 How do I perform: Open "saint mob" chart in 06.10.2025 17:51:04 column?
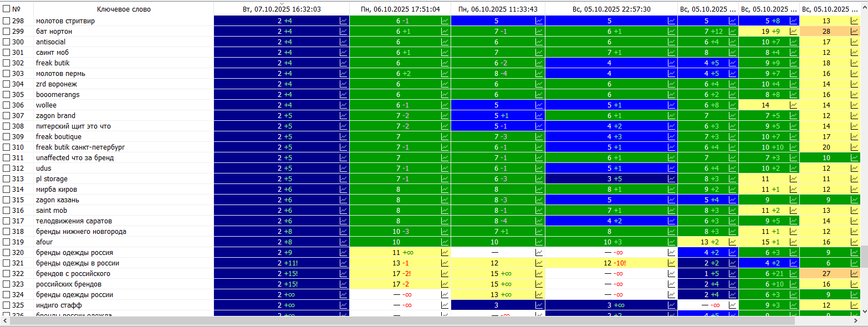[x=445, y=211]
